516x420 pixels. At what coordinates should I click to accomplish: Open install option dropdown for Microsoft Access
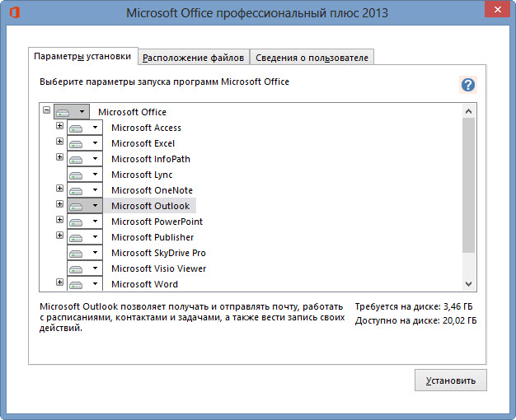(85, 128)
